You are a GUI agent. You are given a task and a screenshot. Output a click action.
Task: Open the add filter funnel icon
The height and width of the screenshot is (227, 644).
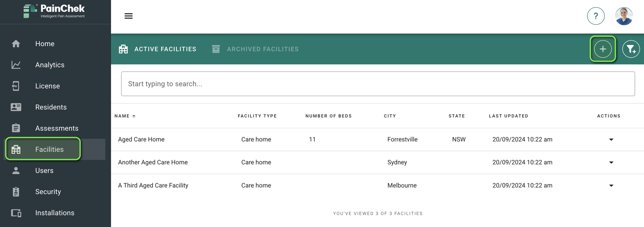pos(631,49)
